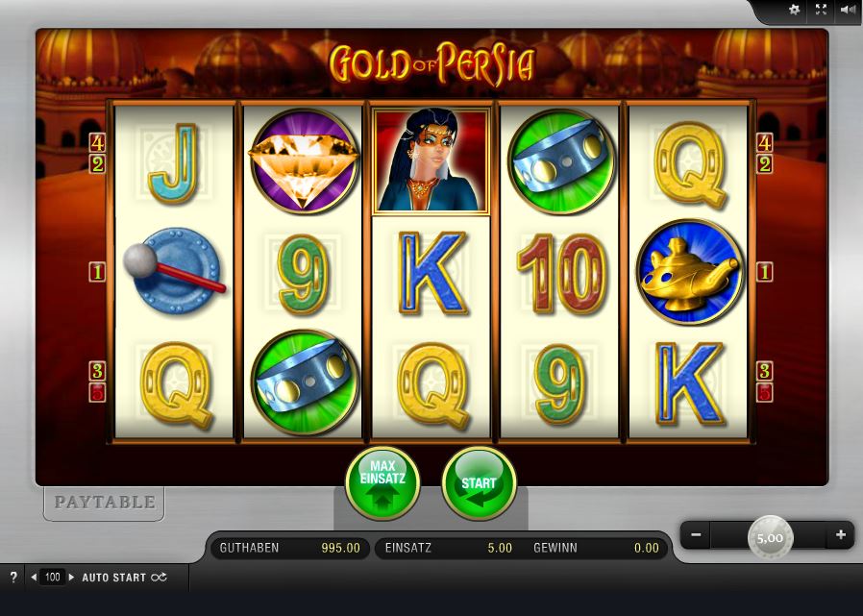Toggle AUTO START loop icon
The width and height of the screenshot is (863, 616).
(160, 578)
